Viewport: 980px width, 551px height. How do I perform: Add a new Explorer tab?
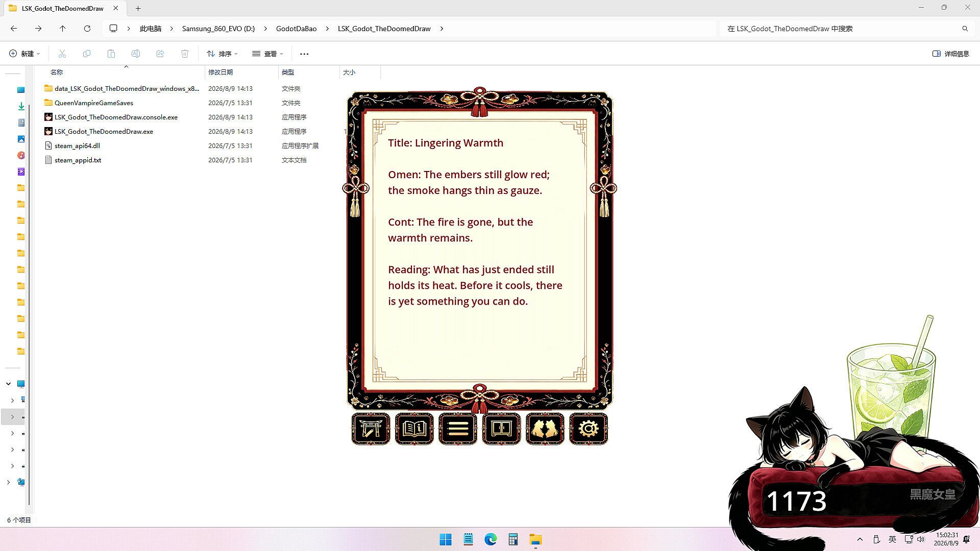click(138, 8)
